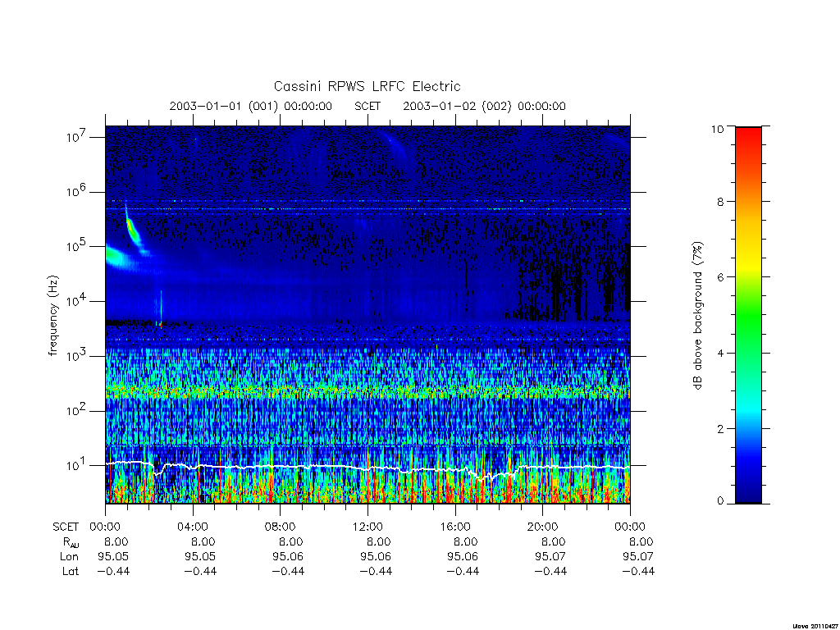Click the first "00:00" label at axis start
The image size is (840, 630).
[105, 527]
